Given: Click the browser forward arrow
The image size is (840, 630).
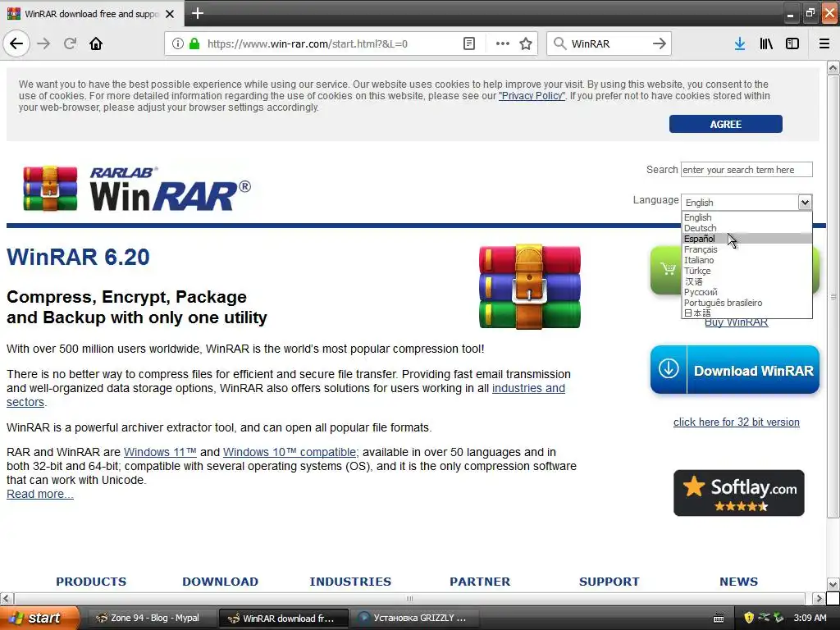Looking at the screenshot, I should tap(43, 43).
